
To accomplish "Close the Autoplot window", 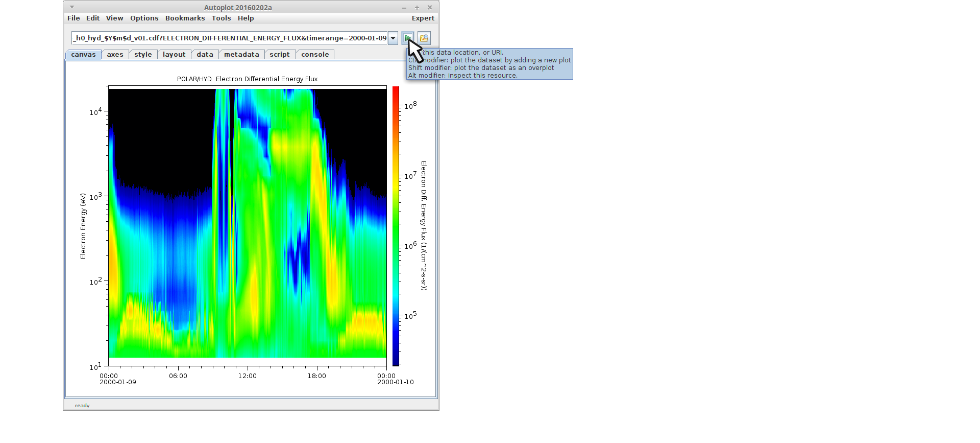I will [x=430, y=8].
